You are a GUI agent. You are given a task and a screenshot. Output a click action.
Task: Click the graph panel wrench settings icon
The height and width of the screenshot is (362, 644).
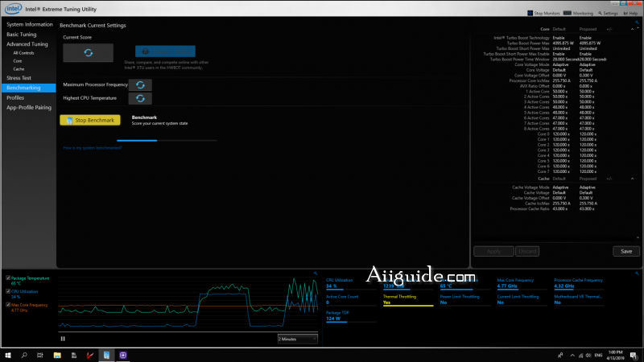[x=315, y=273]
